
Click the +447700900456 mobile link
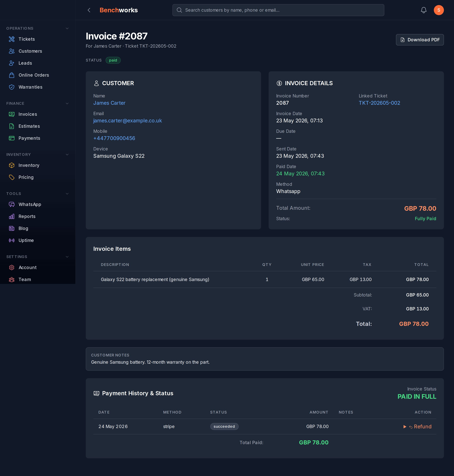point(114,138)
